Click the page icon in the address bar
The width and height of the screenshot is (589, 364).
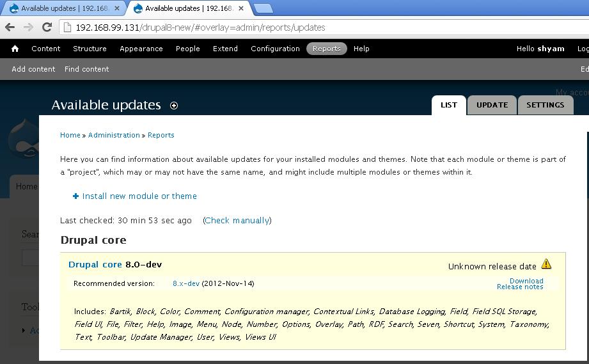[67, 28]
